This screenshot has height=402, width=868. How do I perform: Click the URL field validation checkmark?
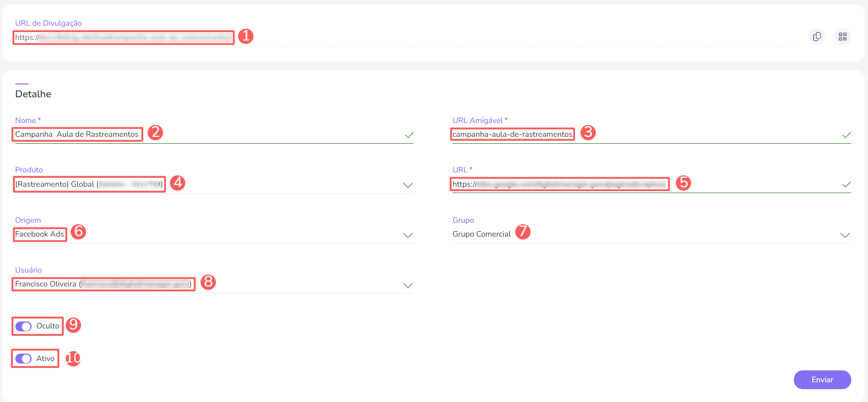(x=846, y=184)
